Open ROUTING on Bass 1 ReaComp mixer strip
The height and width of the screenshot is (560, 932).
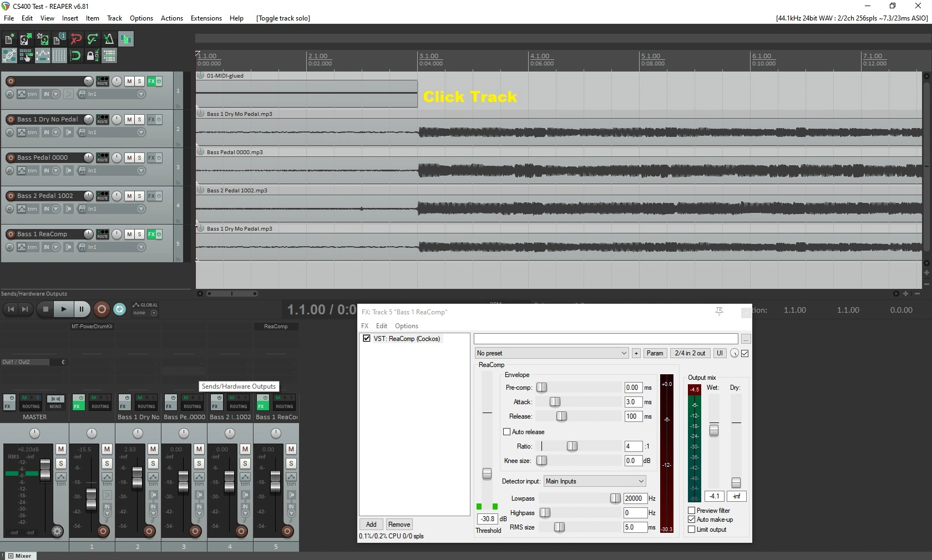285,403
